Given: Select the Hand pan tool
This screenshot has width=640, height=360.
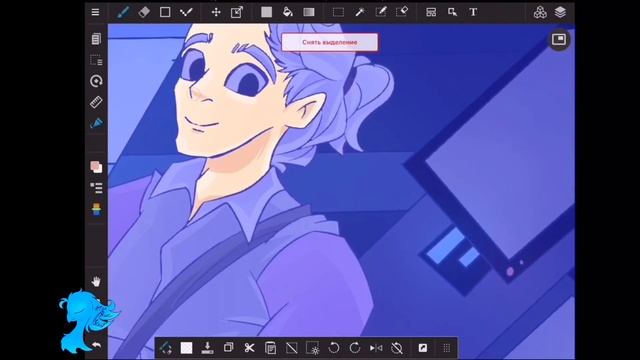Looking at the screenshot, I should pyautogui.click(x=96, y=281).
